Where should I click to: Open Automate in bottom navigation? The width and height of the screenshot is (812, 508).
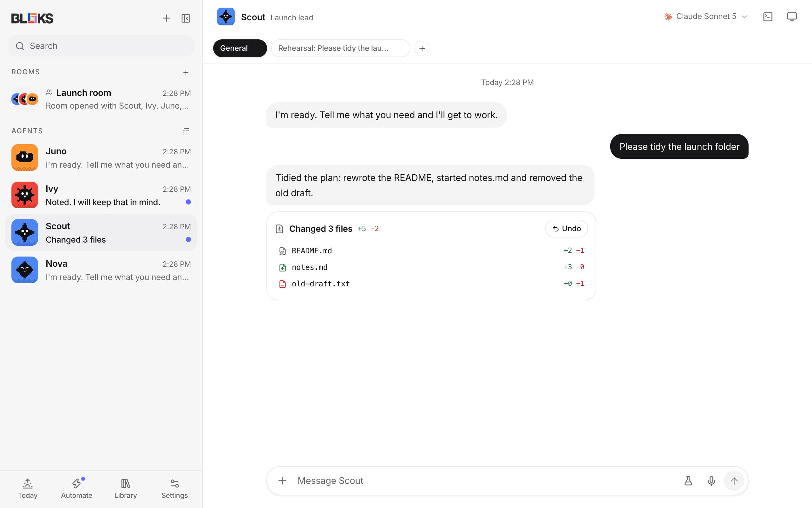point(76,489)
